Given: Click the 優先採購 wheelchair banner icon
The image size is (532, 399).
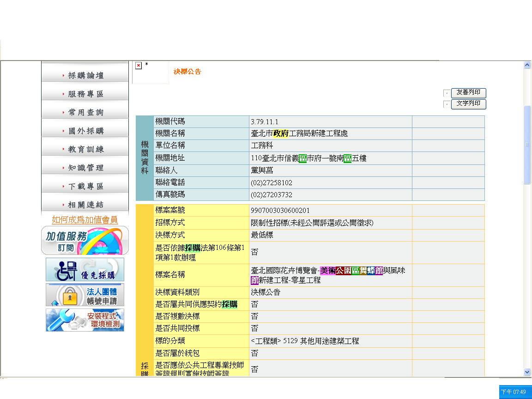Looking at the screenshot, I should coord(85,270).
